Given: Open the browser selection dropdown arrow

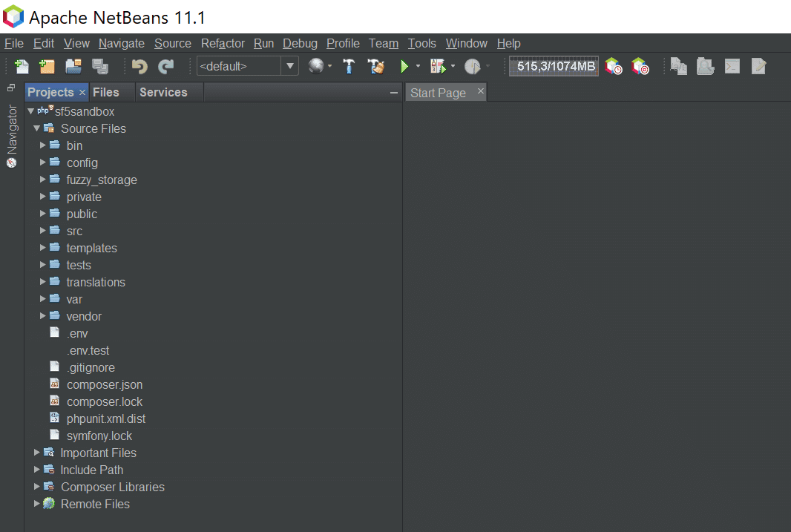Looking at the screenshot, I should coord(330,66).
